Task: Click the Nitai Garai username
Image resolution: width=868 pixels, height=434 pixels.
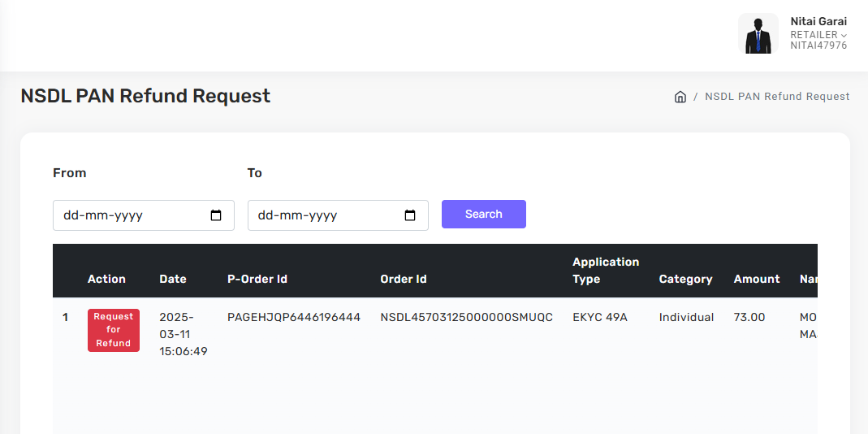Action: (x=818, y=22)
